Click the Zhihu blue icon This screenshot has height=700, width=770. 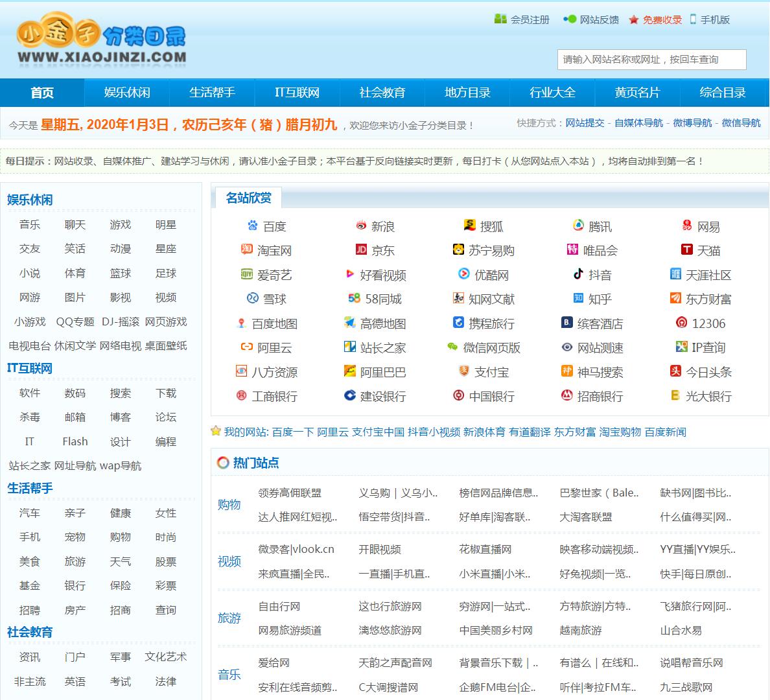coord(578,297)
